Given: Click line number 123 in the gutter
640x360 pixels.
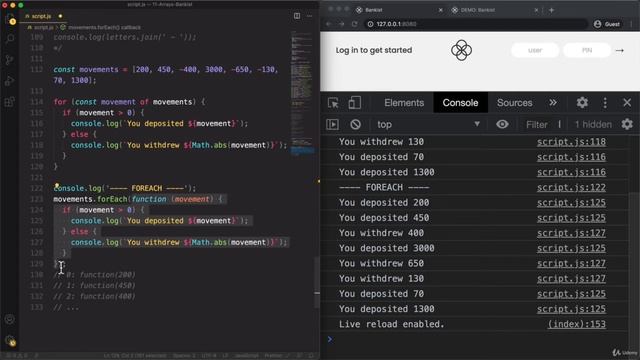Looking at the screenshot, I should click(x=37, y=199).
